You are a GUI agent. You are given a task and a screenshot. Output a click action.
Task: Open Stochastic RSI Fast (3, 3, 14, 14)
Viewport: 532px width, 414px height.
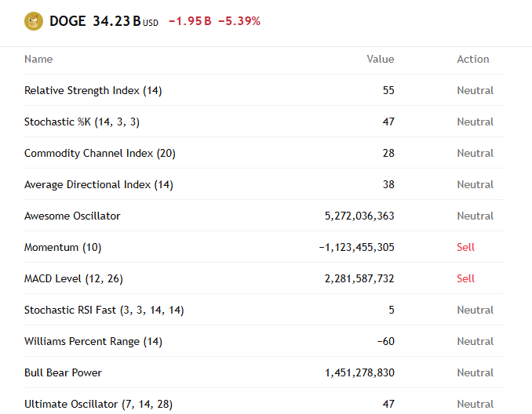coord(264,310)
